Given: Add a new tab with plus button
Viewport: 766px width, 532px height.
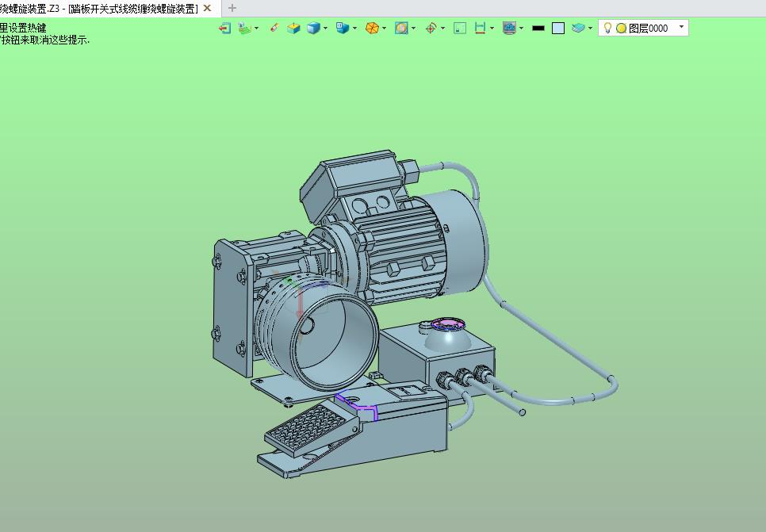Looking at the screenshot, I should 232,8.
